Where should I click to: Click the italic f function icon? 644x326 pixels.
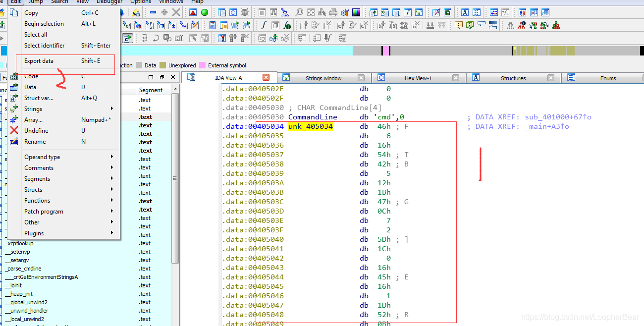point(264,25)
